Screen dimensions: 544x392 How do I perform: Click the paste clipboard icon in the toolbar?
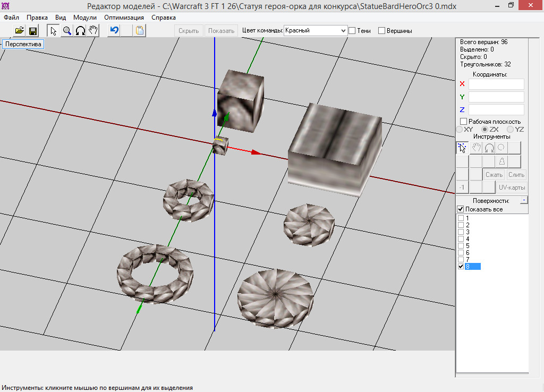pyautogui.click(x=140, y=30)
